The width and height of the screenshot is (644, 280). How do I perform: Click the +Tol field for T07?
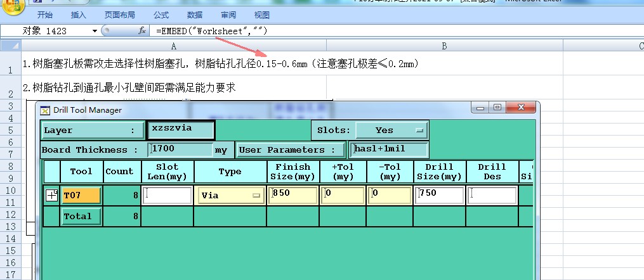click(343, 196)
